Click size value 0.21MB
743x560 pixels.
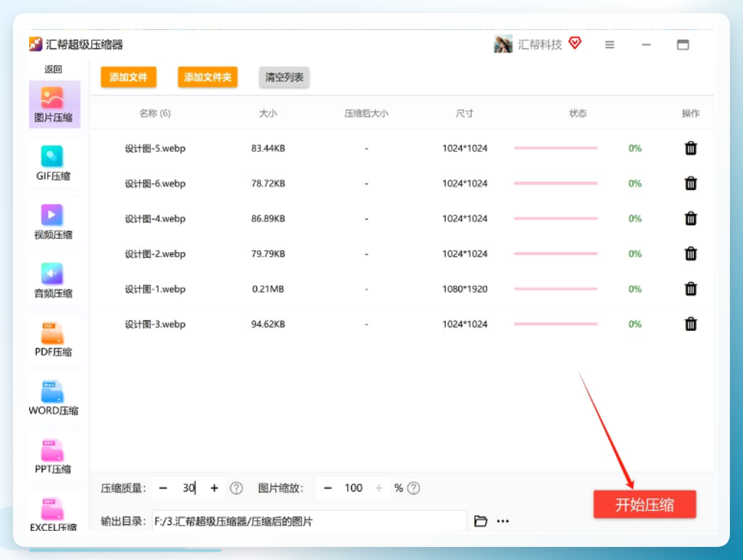[268, 289]
